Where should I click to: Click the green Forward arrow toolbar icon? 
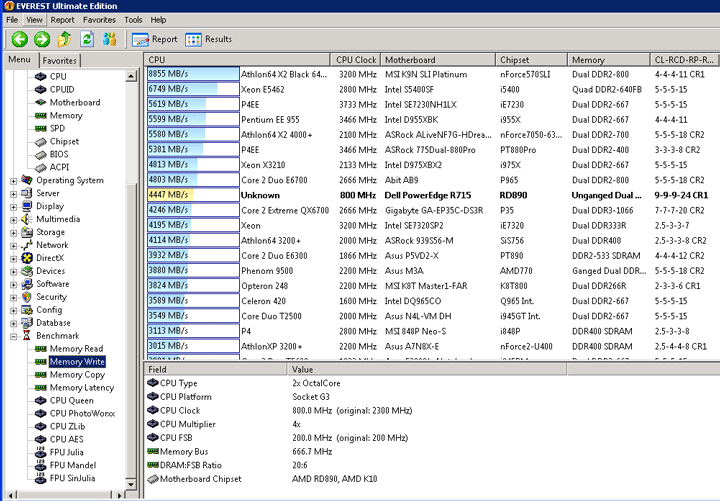42,39
